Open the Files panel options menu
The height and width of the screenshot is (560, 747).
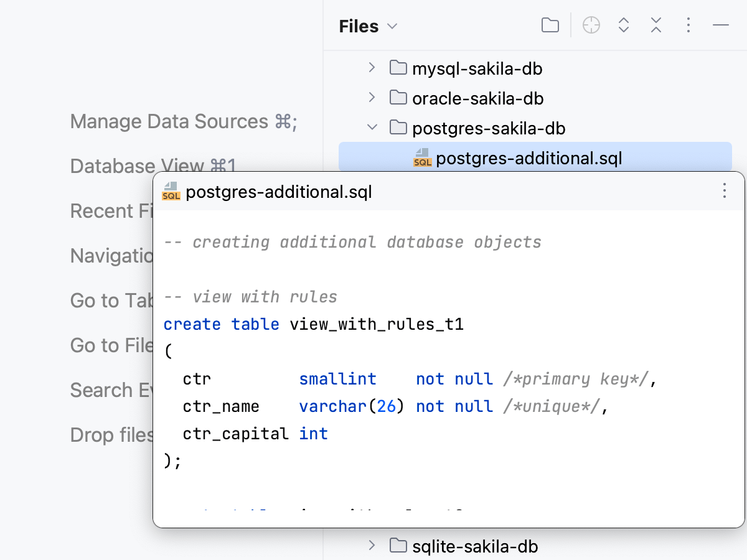(x=688, y=26)
